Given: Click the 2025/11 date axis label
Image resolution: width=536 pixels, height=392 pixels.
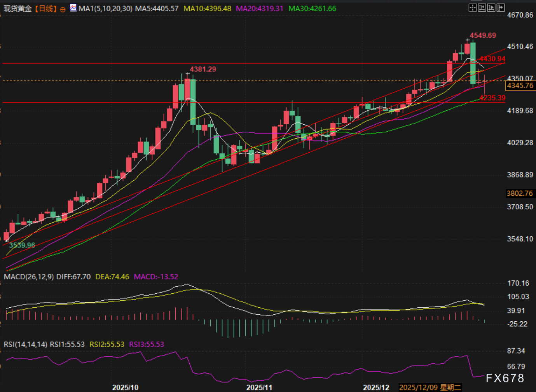Looking at the screenshot, I should click(259, 387).
